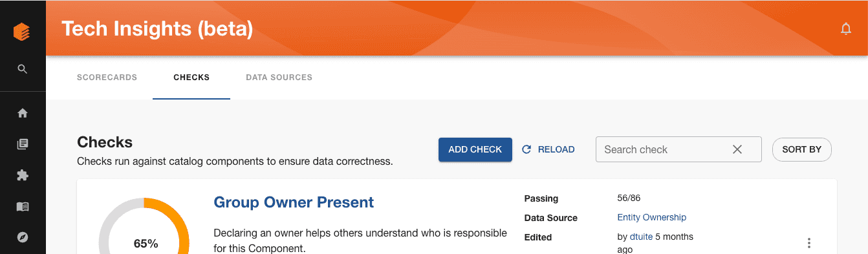Open search from sidebar magnifier icon
The image size is (868, 254).
point(23,69)
